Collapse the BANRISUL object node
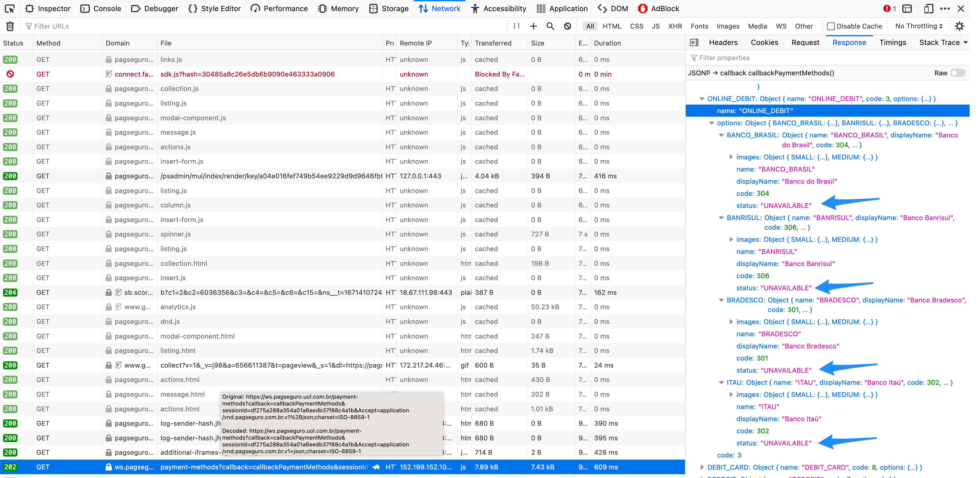The height and width of the screenshot is (478, 980). click(x=721, y=218)
